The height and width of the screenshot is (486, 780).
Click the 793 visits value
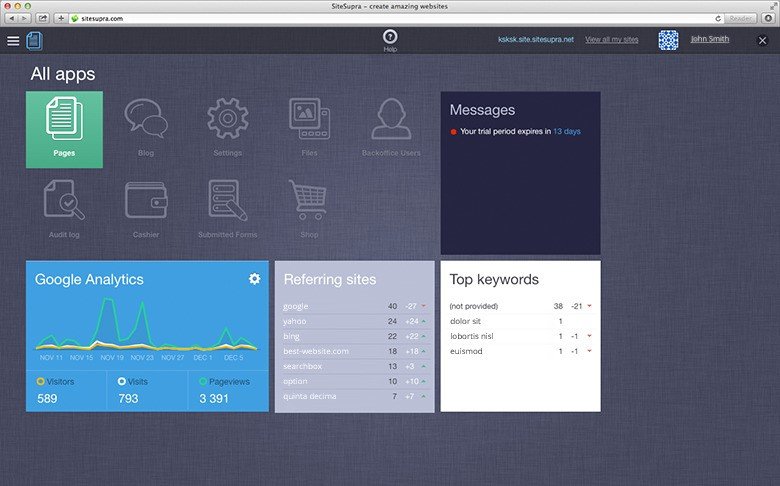(x=128, y=398)
